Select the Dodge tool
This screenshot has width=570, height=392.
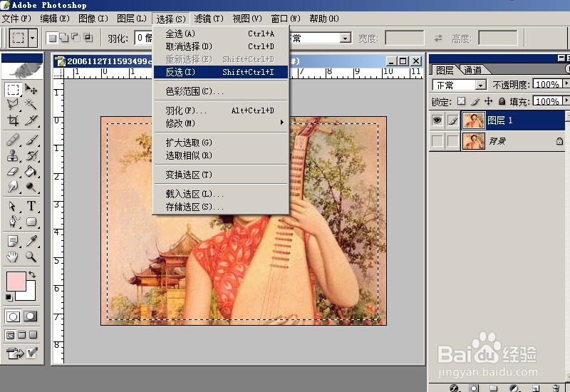[x=31, y=187]
